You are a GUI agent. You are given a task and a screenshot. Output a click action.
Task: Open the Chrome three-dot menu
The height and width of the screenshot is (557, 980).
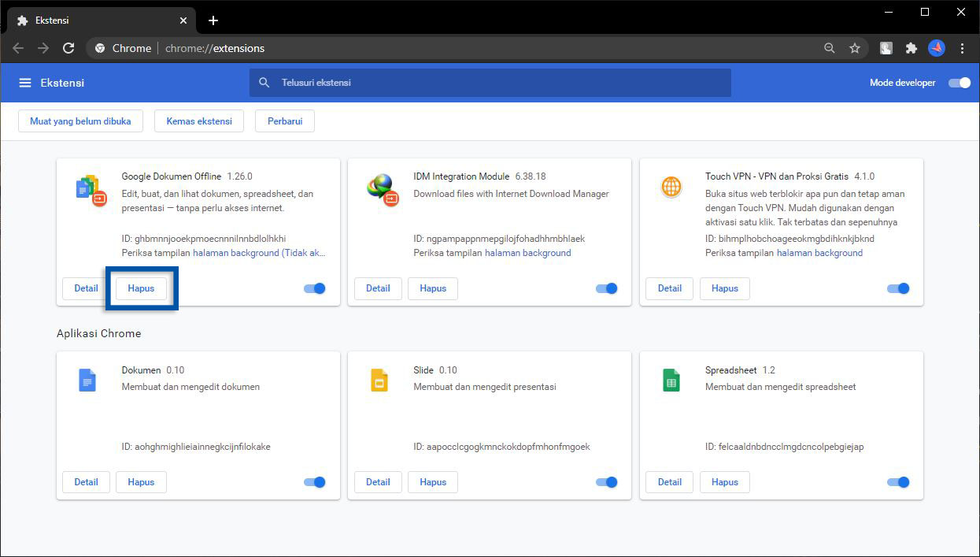963,48
